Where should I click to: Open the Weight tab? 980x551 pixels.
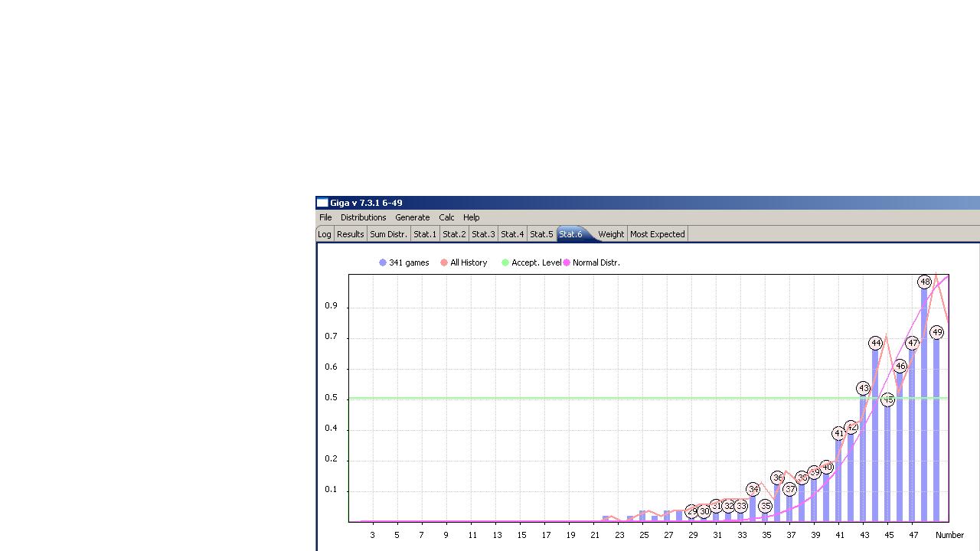pos(611,234)
